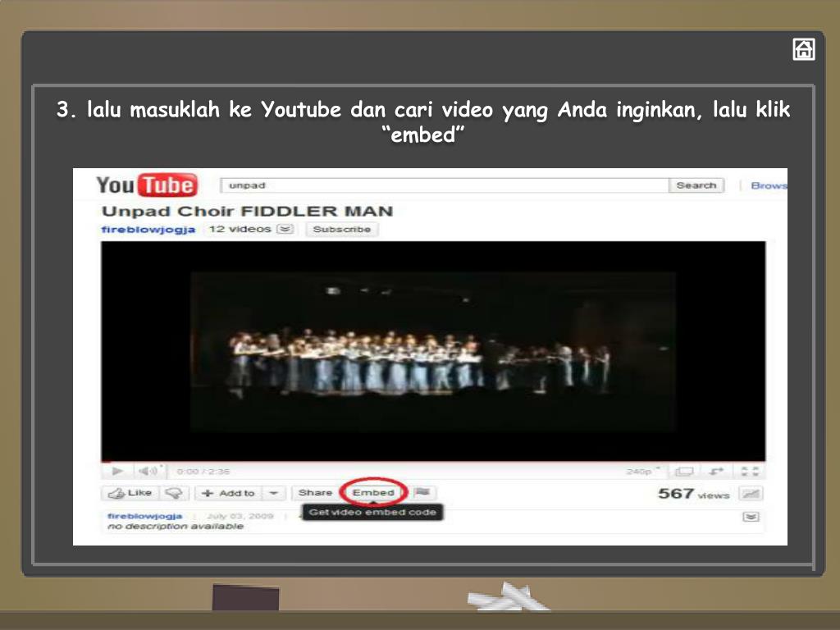Expand the video description panel
840x630 pixels.
tap(751, 517)
